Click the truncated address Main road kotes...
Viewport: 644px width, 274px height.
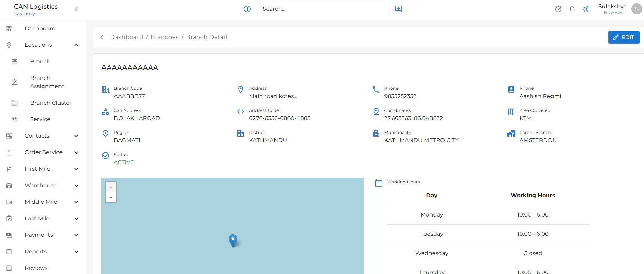[273, 96]
